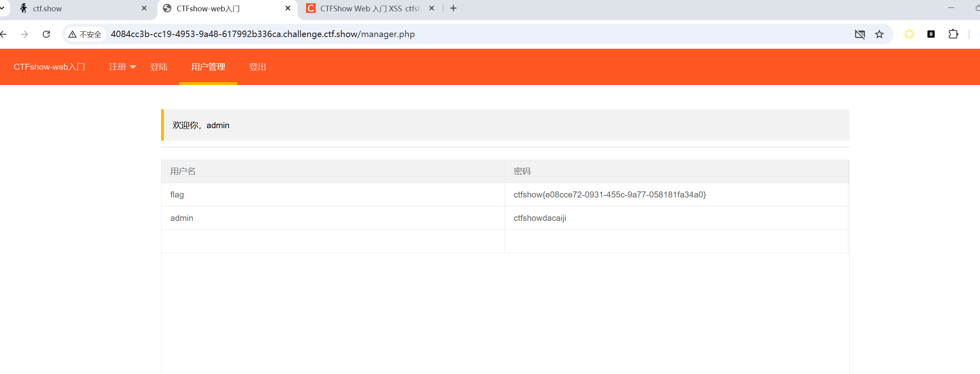Expand the 注册 dropdown menu
The height and width of the screenshot is (374, 980).
point(122,67)
